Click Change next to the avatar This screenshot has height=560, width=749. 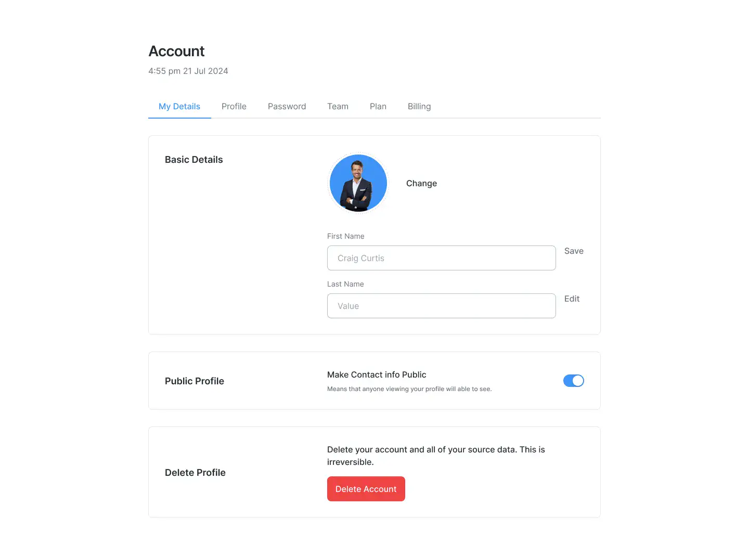(421, 183)
